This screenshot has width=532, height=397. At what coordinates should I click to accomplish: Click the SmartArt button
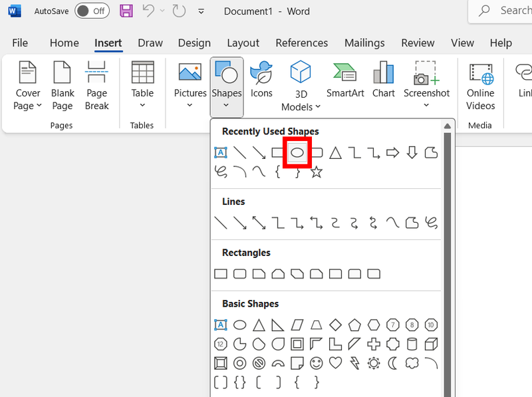(x=345, y=80)
